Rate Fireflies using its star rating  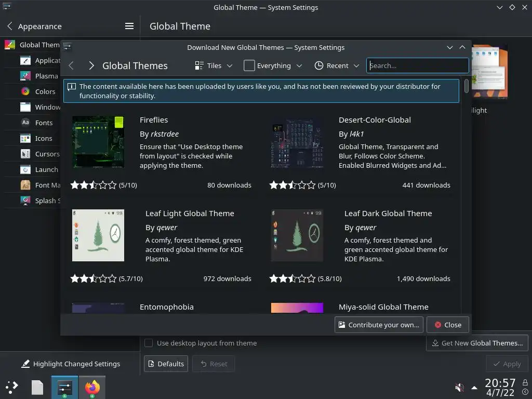pos(94,185)
